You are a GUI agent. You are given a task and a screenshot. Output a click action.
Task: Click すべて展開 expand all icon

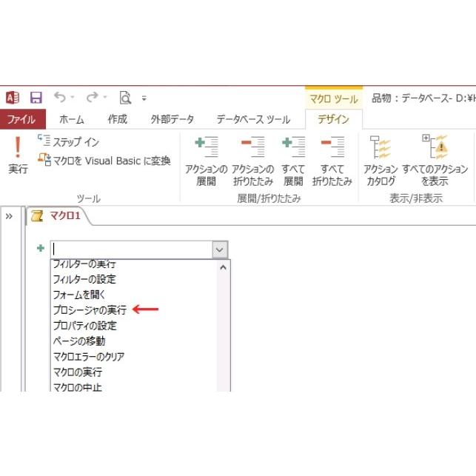point(293,161)
